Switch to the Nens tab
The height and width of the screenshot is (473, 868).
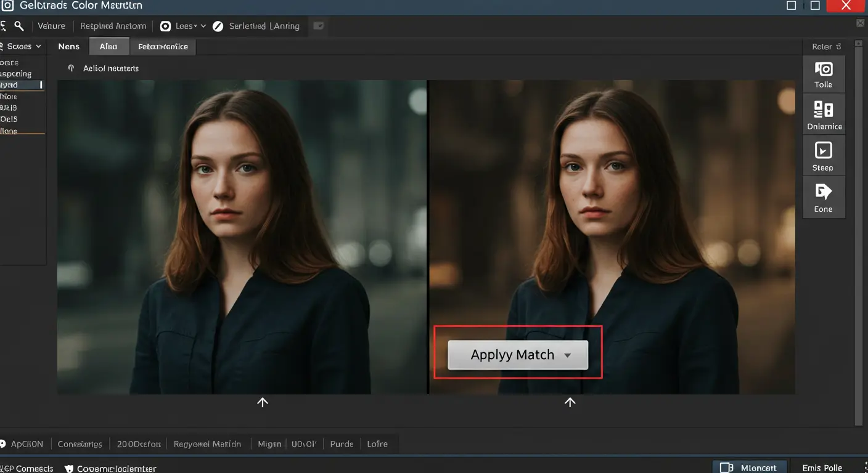69,46
